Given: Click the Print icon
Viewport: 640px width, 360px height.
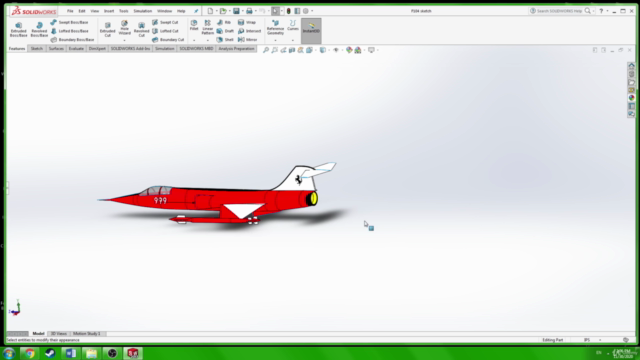Looking at the screenshot, I should click(249, 11).
